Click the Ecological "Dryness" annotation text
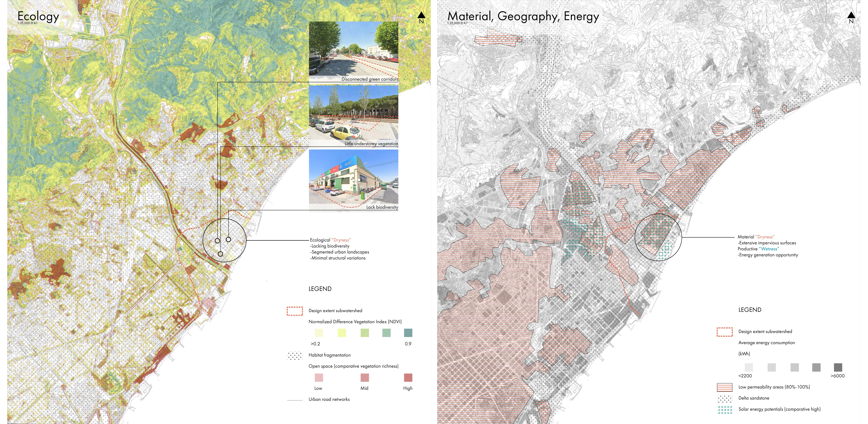 [x=330, y=240]
